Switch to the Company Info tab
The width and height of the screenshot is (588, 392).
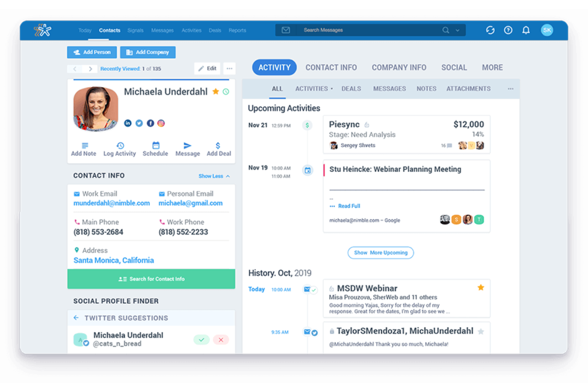(399, 67)
